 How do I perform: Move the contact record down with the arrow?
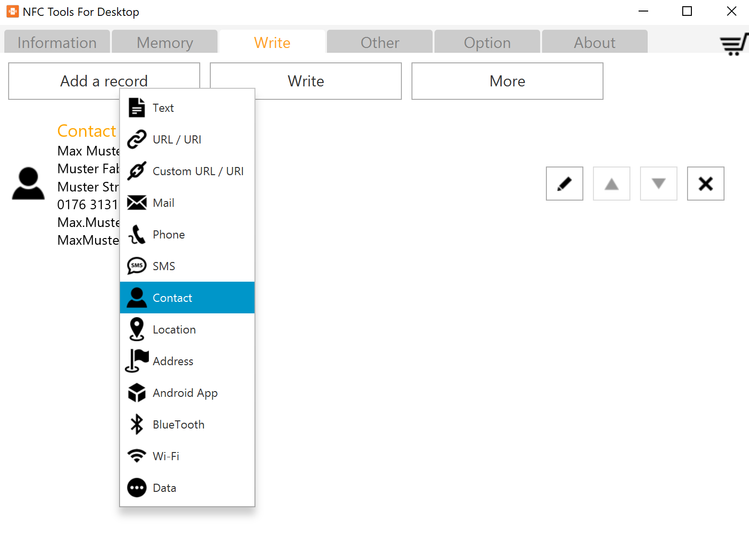(658, 183)
